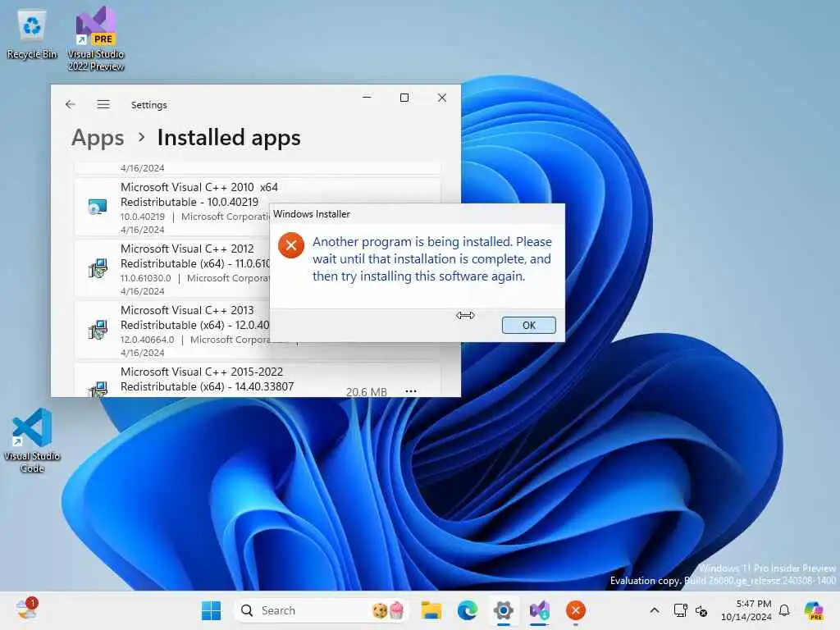The width and height of the screenshot is (840, 630).
Task: Select Visual Studio 2022 Preview desktop shortcut
Action: click(96, 39)
